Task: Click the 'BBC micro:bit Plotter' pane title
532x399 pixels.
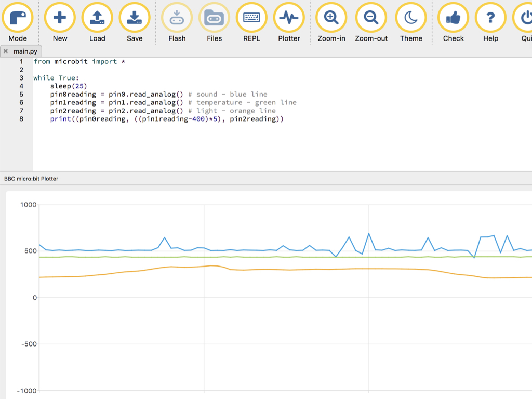Action: point(31,179)
